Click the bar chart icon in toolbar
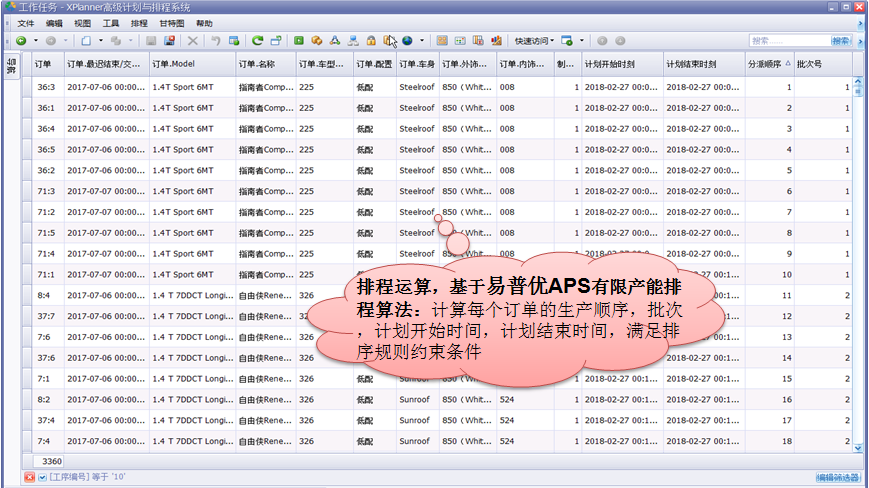 coord(497,41)
